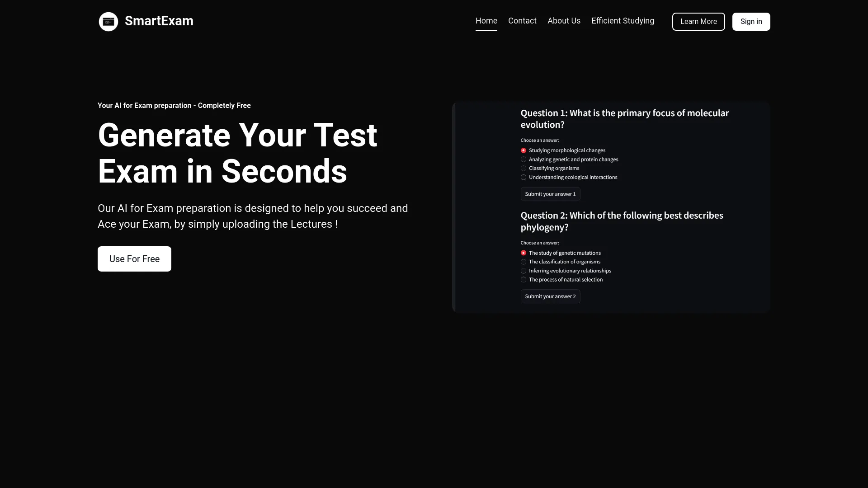The width and height of the screenshot is (868, 488).
Task: Select 'Studying morphological changes' radio button
Action: (523, 150)
